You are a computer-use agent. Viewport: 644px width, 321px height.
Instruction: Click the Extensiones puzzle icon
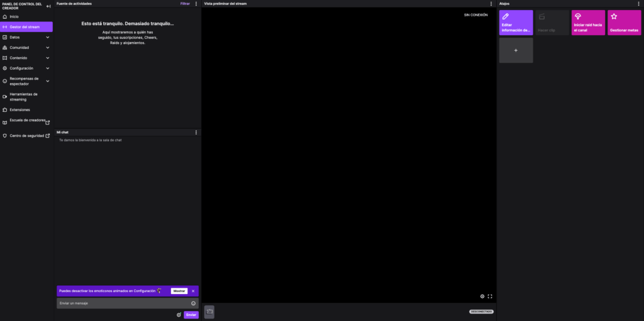[5, 110]
